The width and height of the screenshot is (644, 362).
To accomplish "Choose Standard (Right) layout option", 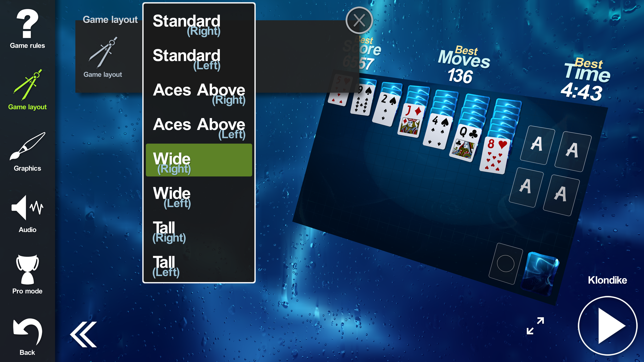I will point(199,24).
